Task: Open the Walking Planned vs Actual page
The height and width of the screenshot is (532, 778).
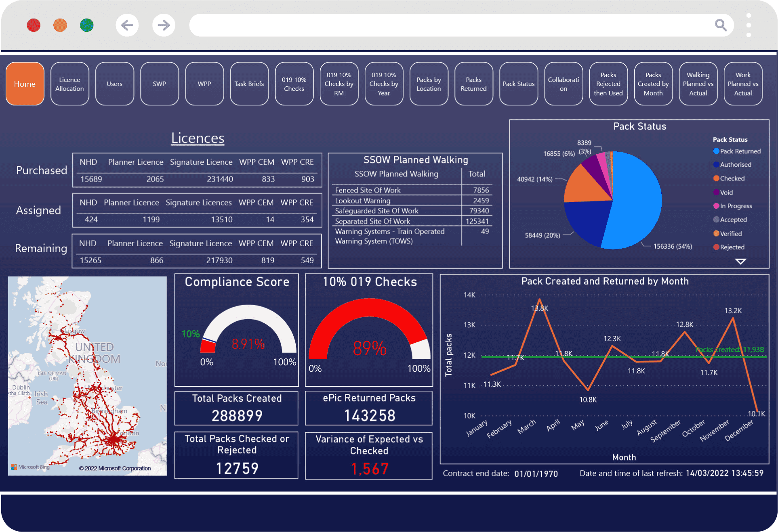Action: (698, 84)
